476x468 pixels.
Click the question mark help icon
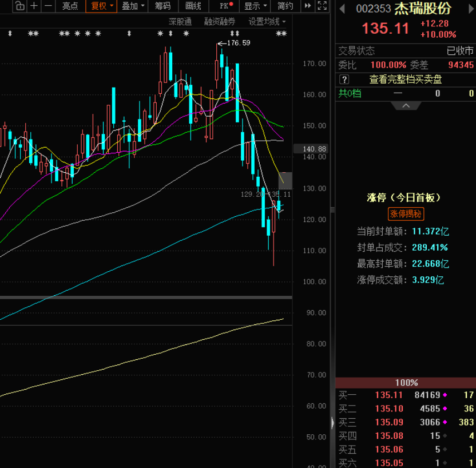click(344, 80)
